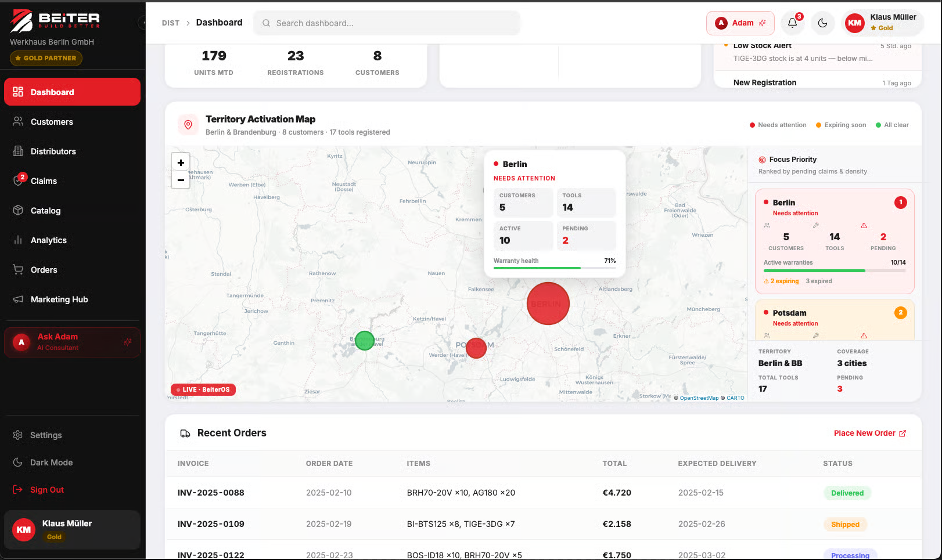Screen dimensions: 942x560
Task: Sign Out of the account
Action: pyautogui.click(x=72, y=490)
